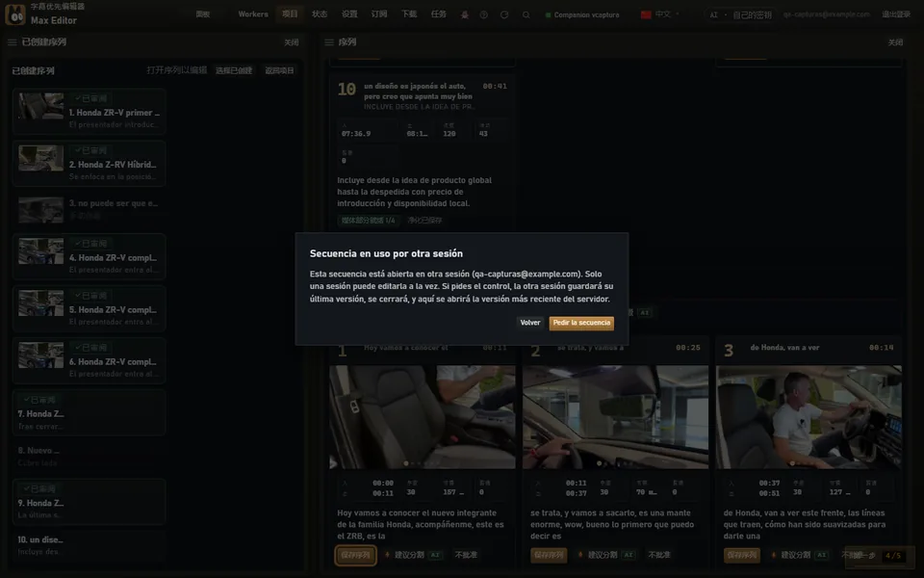Open the Workers menu
This screenshot has height=578, width=924.
pos(253,14)
